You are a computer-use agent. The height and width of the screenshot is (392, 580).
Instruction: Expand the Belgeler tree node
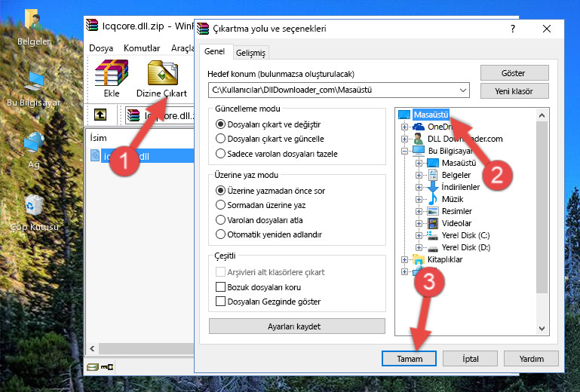(x=419, y=175)
